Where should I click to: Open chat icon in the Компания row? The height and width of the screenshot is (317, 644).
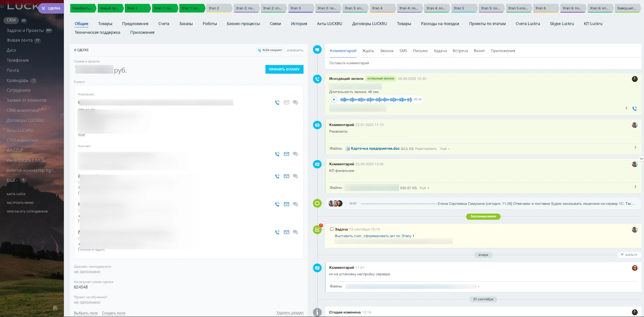coord(295,103)
